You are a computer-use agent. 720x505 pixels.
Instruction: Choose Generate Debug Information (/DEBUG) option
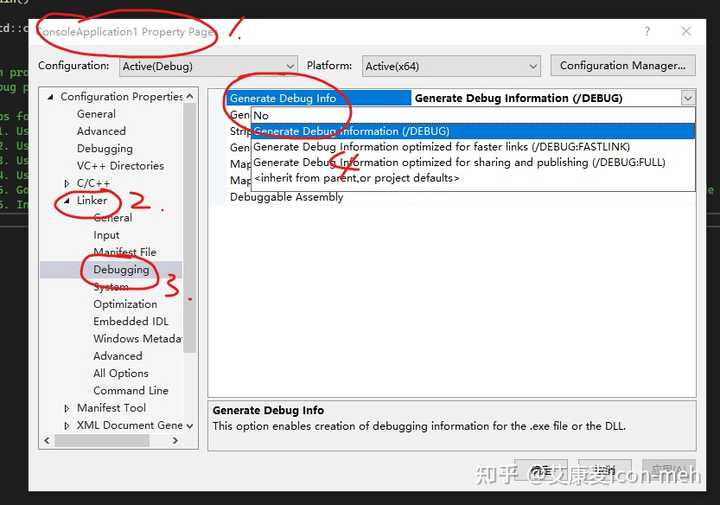(473, 131)
